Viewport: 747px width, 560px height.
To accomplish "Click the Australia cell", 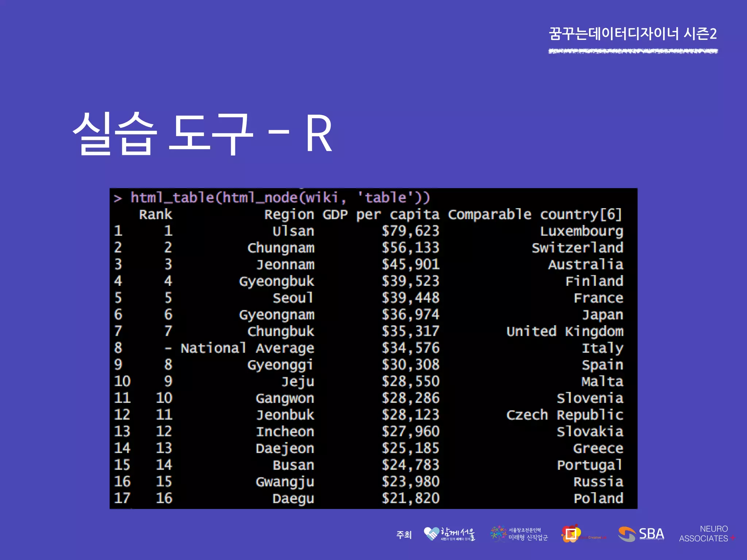I will (x=586, y=265).
